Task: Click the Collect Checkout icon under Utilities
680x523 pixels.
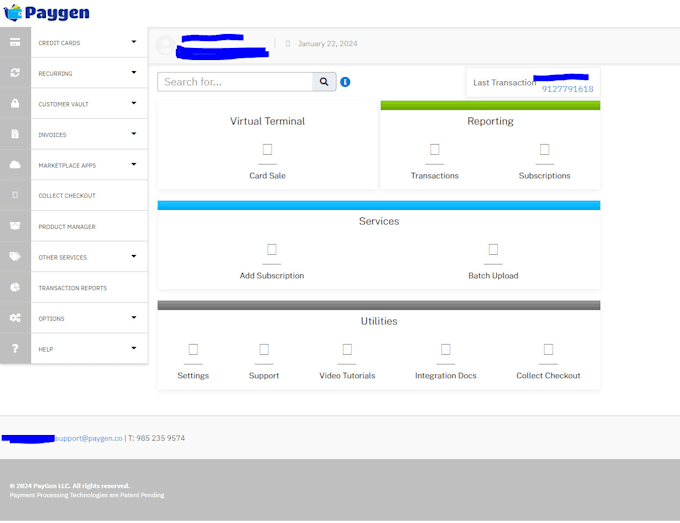Action: point(549,349)
